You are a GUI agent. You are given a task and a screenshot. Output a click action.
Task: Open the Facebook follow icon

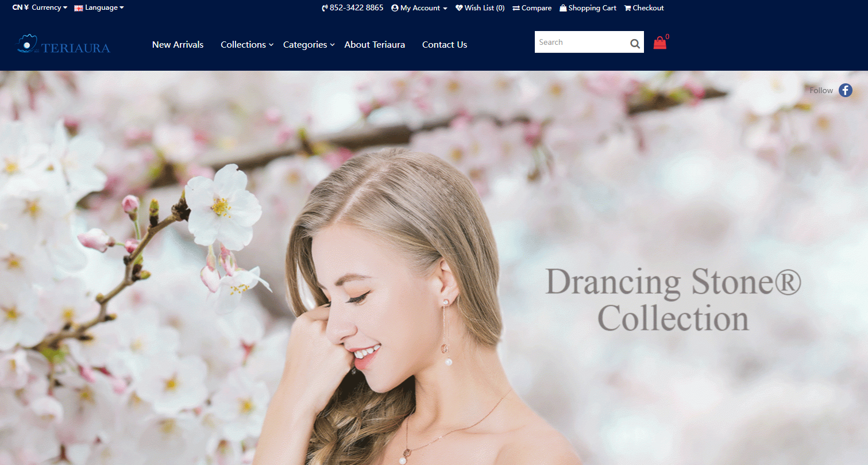pyautogui.click(x=845, y=90)
